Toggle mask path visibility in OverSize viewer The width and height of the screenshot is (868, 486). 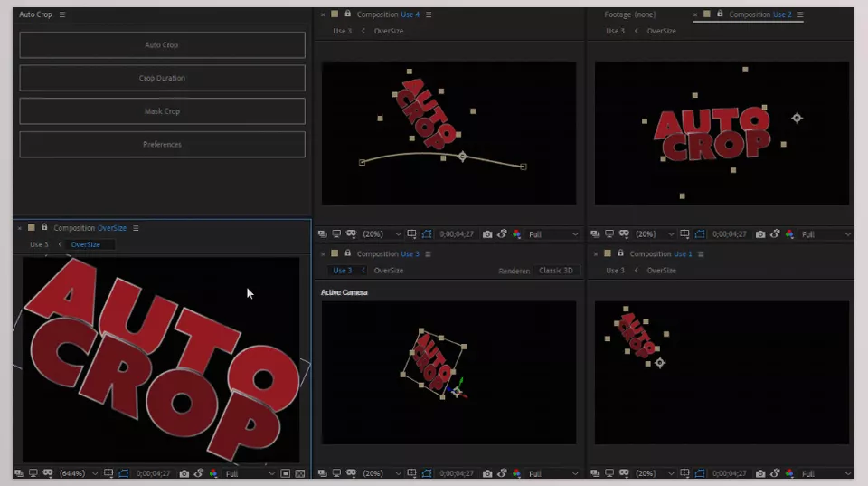click(x=124, y=473)
